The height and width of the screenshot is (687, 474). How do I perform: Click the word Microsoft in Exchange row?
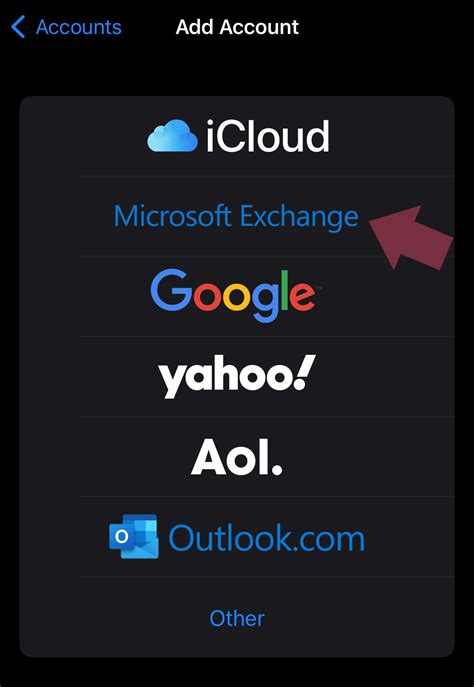[x=173, y=217]
